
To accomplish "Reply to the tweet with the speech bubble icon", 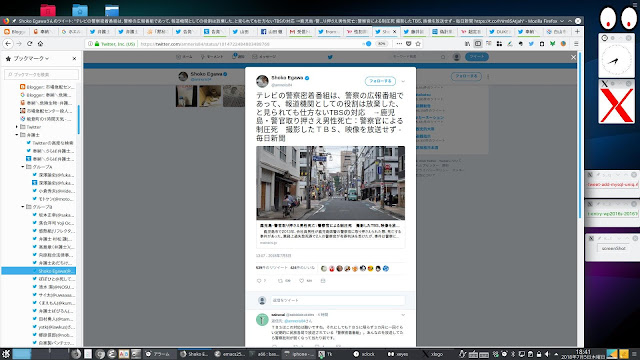I will pyautogui.click(x=259, y=281).
